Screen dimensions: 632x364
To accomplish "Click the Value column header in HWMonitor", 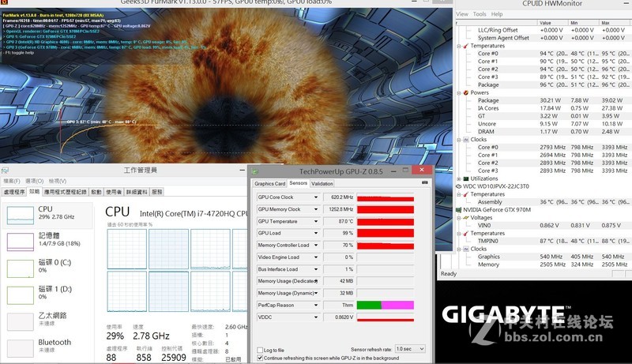I will (x=552, y=23).
